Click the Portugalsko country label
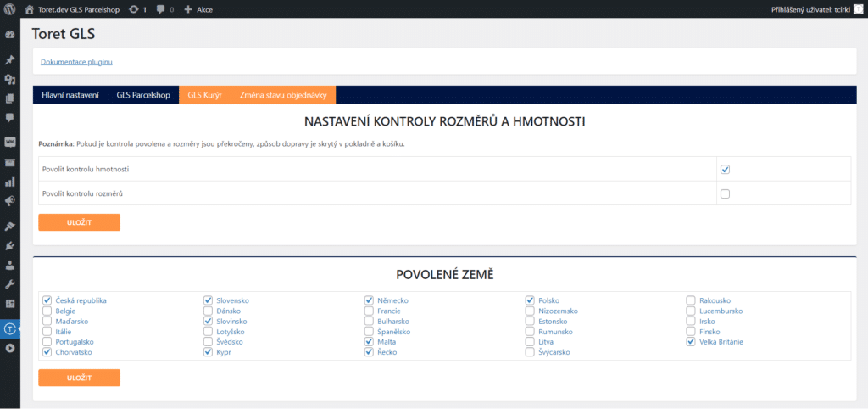The image size is (868, 409). pyautogui.click(x=75, y=342)
